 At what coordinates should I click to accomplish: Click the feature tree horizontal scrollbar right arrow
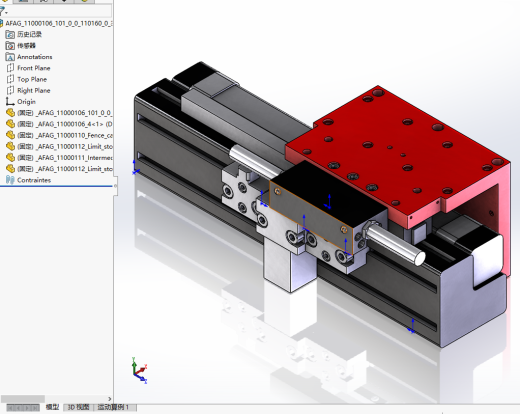click(109, 399)
